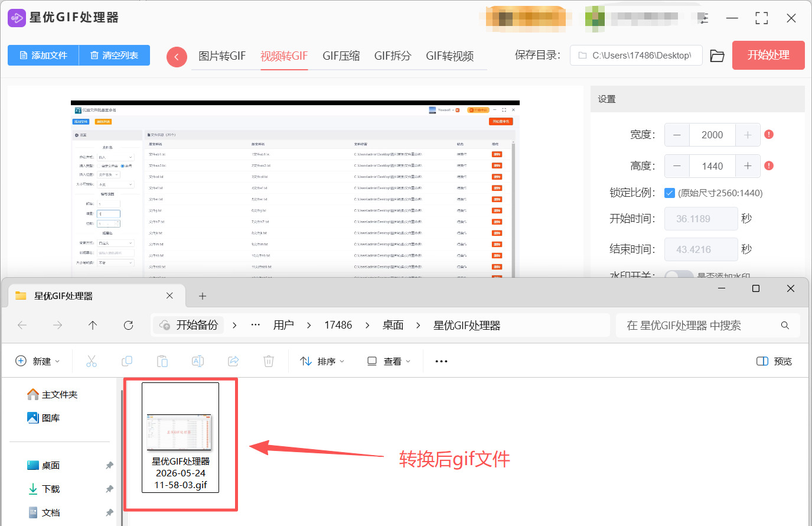Click the save directory path field
This screenshot has height=526, width=812.
636,56
